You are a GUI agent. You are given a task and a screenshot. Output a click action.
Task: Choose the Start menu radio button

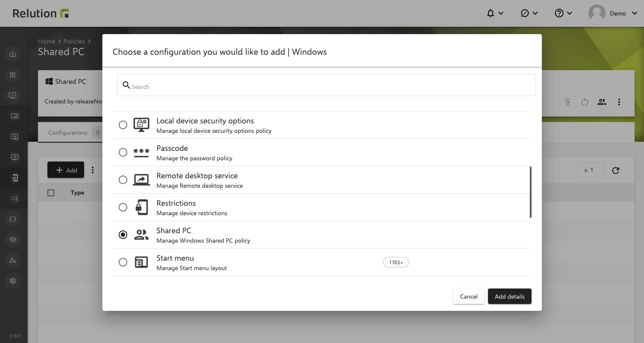click(x=123, y=262)
